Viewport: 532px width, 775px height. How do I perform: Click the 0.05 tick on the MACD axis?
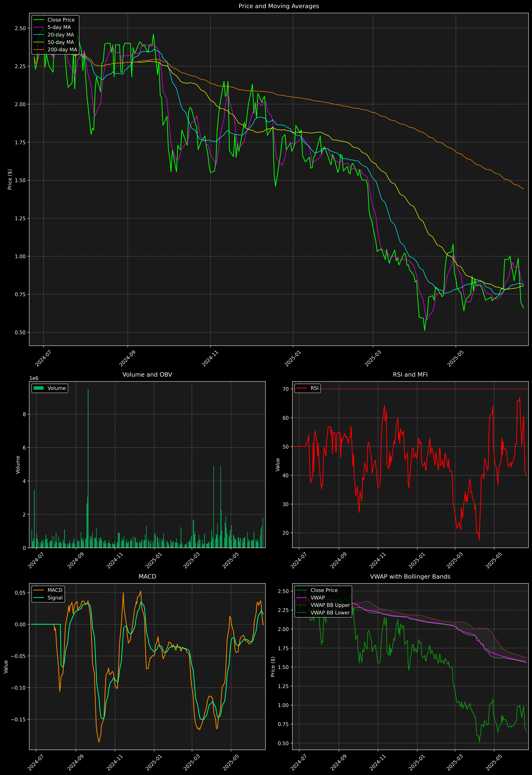pos(20,593)
